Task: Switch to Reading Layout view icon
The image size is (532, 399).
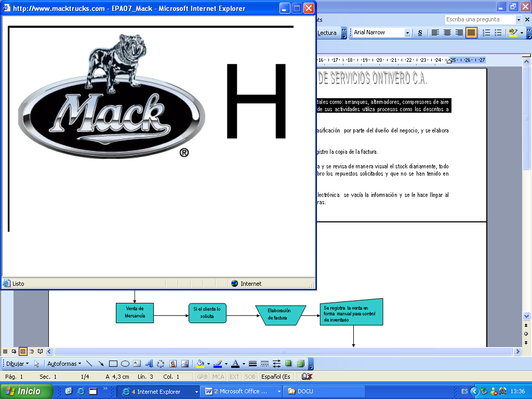Action: pos(41,352)
